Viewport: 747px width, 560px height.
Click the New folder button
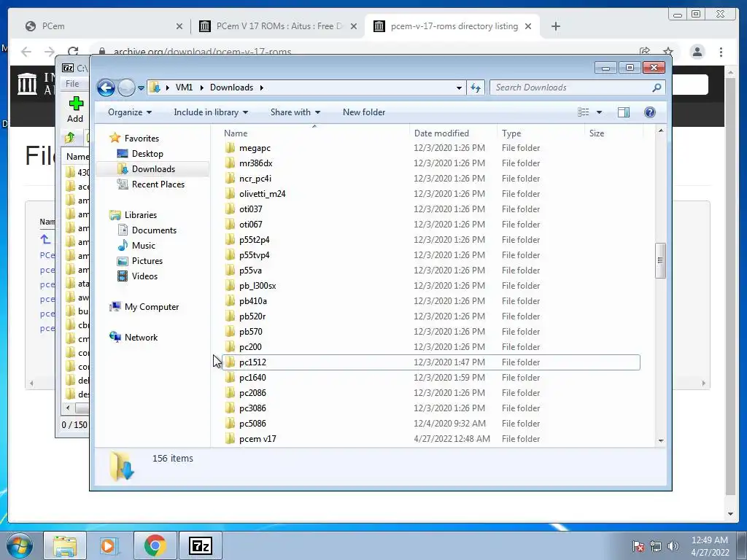tap(364, 112)
